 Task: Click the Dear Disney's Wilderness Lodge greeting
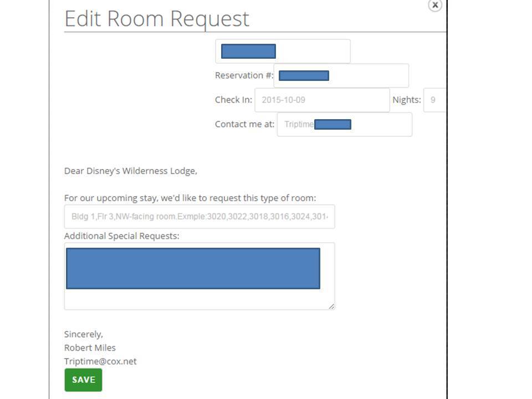pos(130,171)
